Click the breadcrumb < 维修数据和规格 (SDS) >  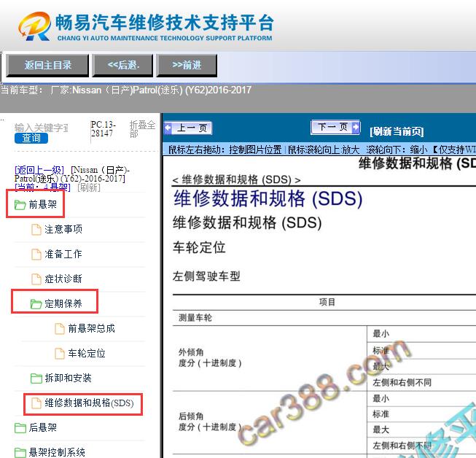(236, 180)
